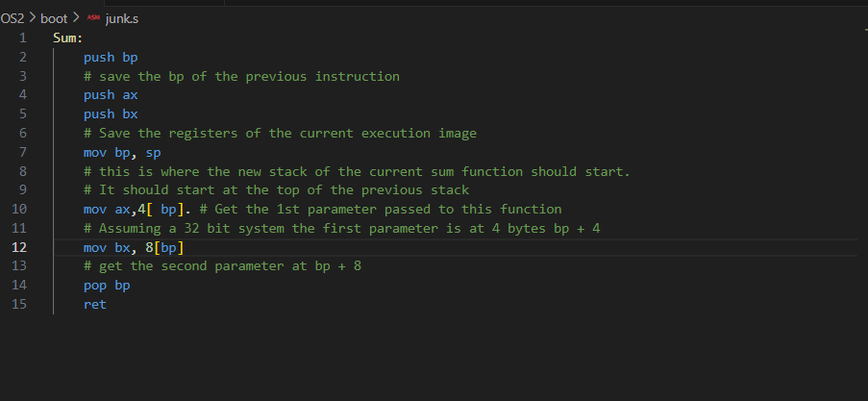
Task: Click the push bx instruction
Action: click(110, 114)
